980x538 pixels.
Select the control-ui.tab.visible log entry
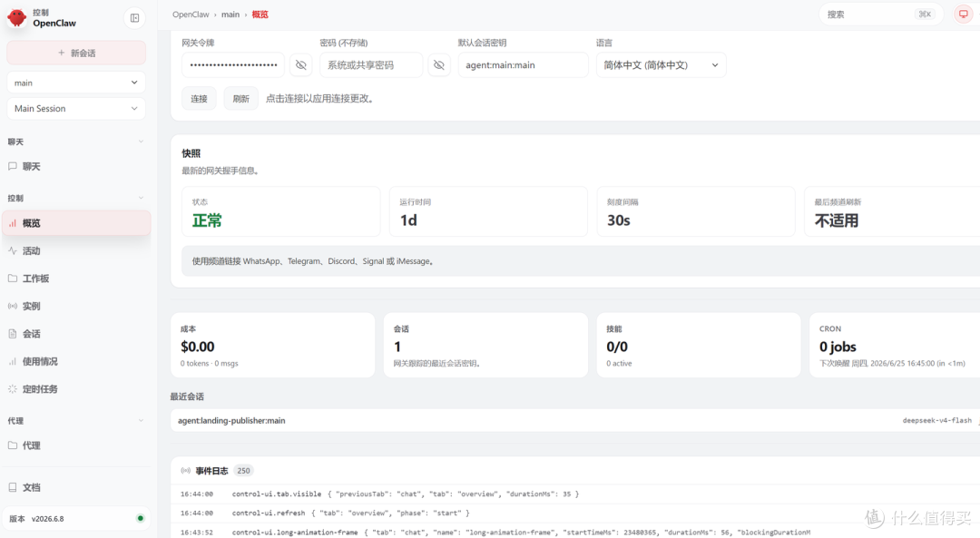(575, 494)
